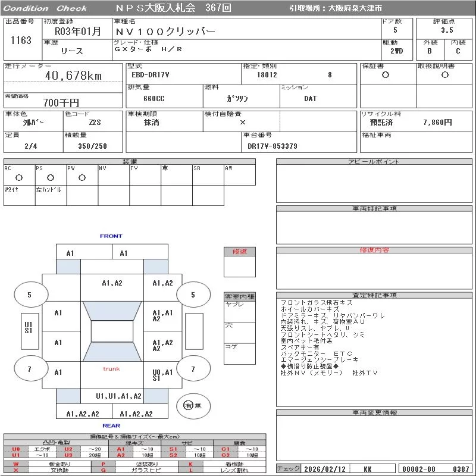476x476 pixels.
Task: Click the red U0 legend cell
Action: 16,449
